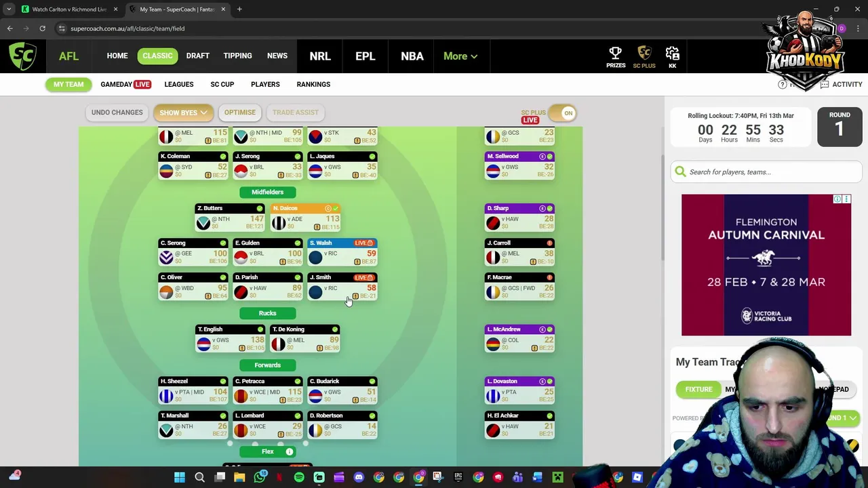This screenshot has height=488, width=868.
Task: Open the SC Plus badge icon
Action: [x=644, y=53]
